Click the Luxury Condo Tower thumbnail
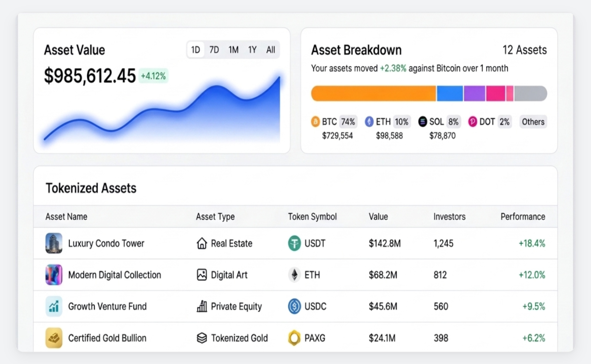Viewport: 591px width, 364px height. tap(54, 243)
